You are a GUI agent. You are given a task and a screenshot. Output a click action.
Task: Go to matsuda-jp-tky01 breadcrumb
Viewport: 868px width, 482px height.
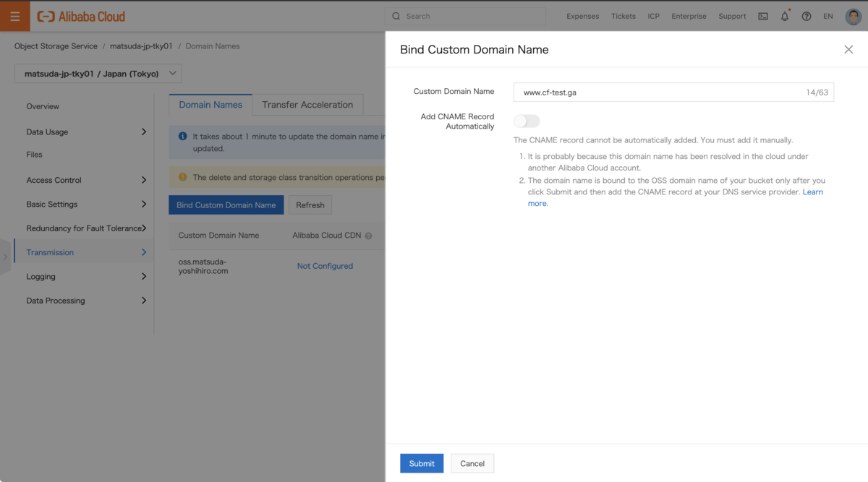tap(141, 46)
